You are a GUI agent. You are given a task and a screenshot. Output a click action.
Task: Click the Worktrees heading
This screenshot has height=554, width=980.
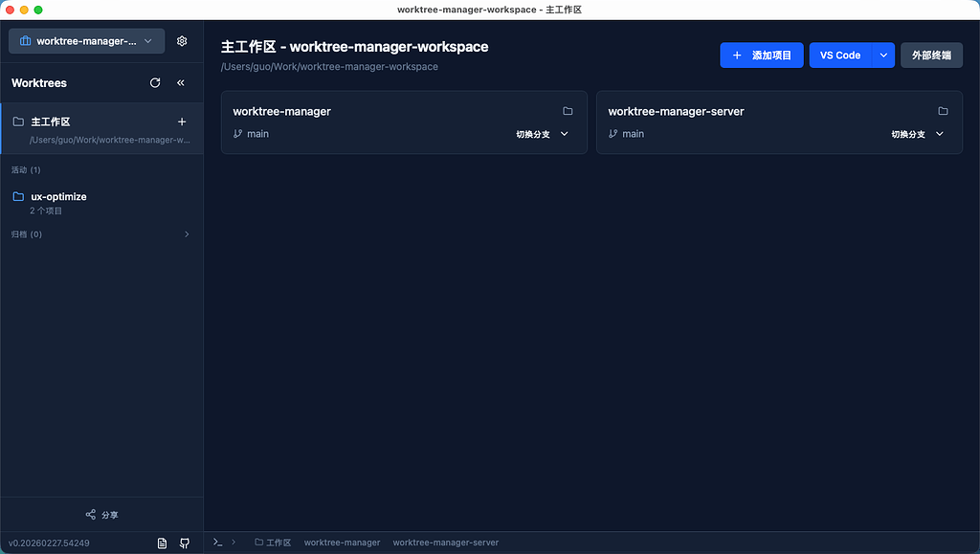[x=38, y=83]
